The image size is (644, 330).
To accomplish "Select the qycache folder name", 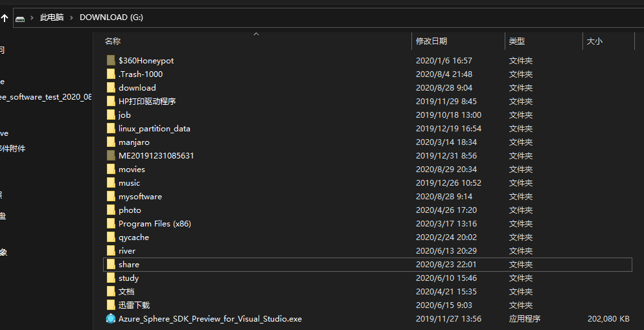I will tap(134, 237).
